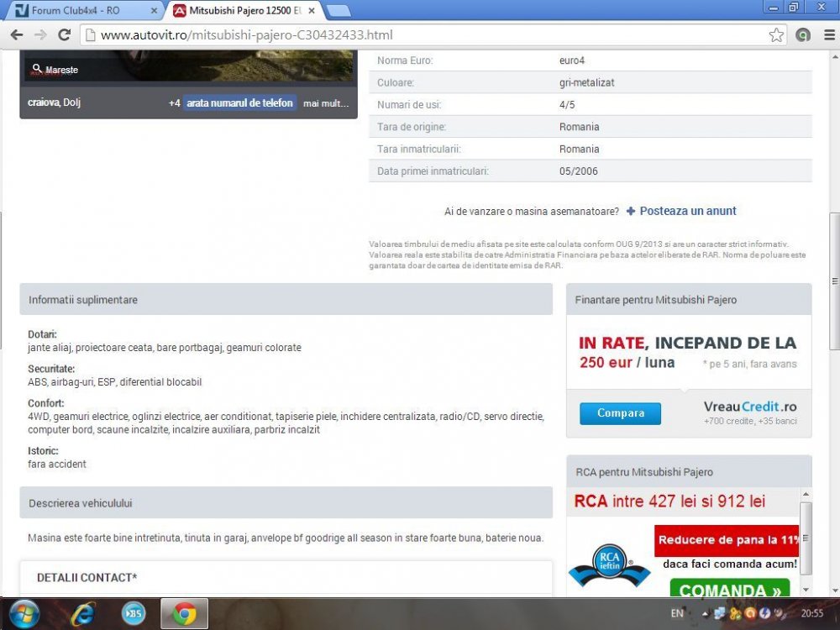Click the system clock showing 20:55
The height and width of the screenshot is (630, 840).
click(x=812, y=613)
